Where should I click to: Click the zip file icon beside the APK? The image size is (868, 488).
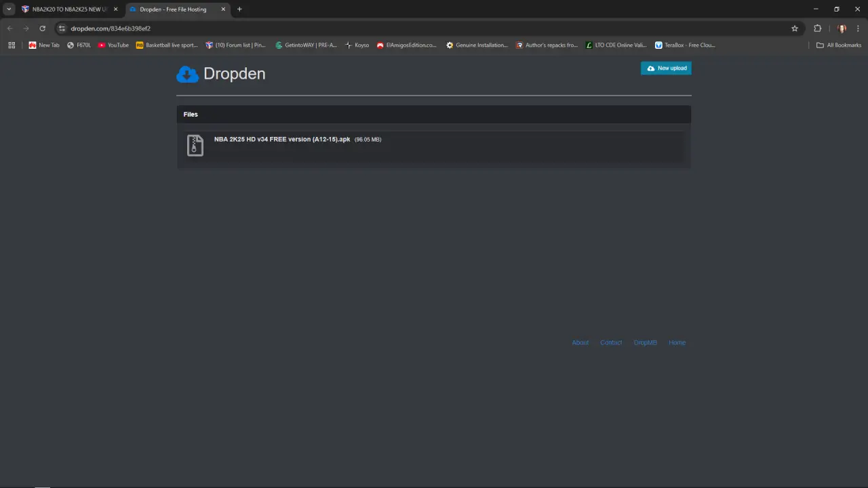pyautogui.click(x=195, y=145)
